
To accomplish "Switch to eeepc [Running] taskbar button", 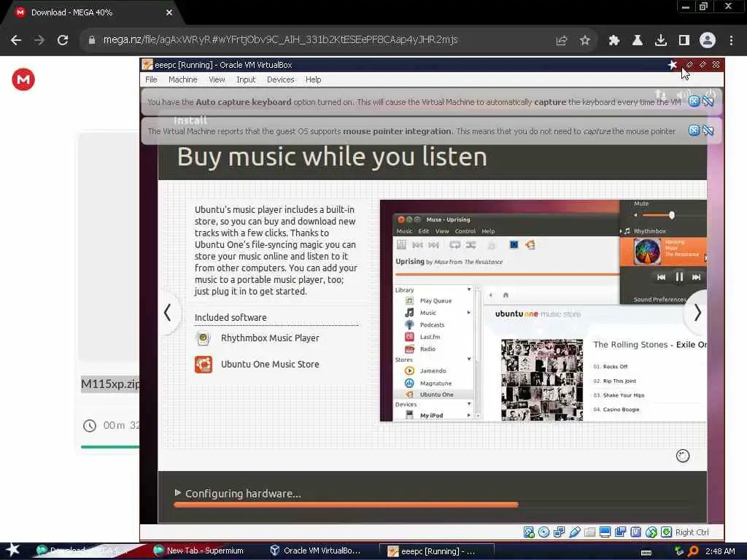I will pos(436,551).
